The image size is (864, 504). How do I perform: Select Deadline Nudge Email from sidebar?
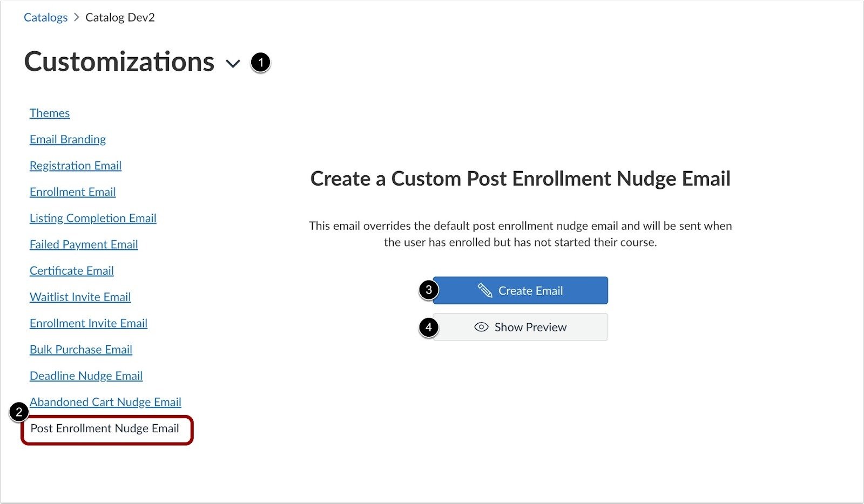point(86,376)
